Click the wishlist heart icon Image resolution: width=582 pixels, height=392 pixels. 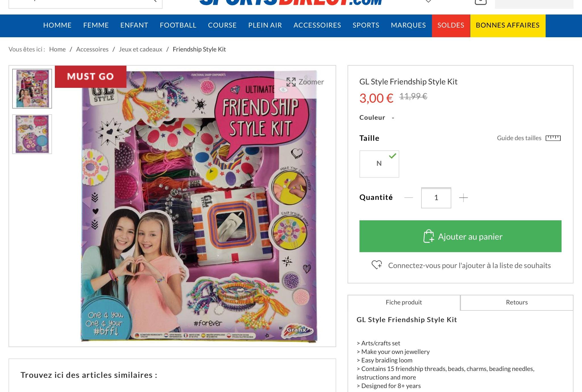tap(377, 265)
